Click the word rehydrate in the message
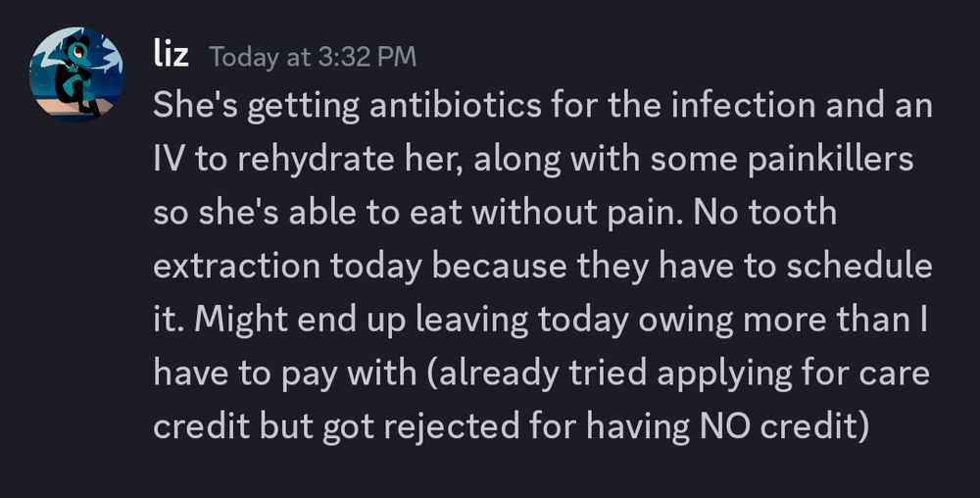Image resolution: width=980 pixels, height=498 pixels. coord(316,160)
